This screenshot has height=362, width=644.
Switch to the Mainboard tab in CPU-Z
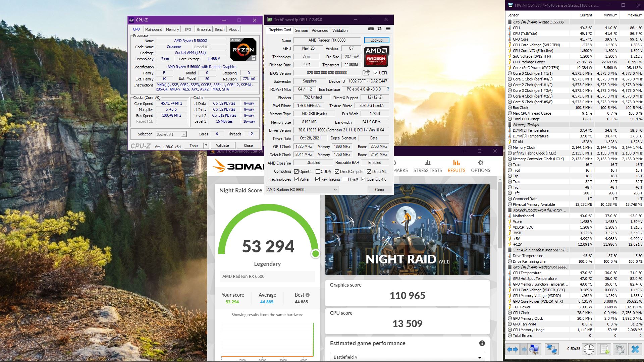point(153,29)
